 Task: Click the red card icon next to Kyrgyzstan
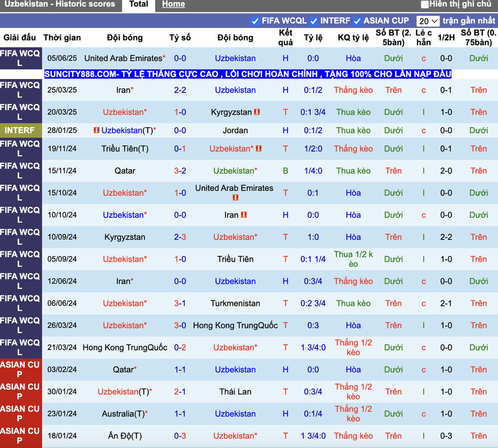pyautogui.click(x=257, y=112)
